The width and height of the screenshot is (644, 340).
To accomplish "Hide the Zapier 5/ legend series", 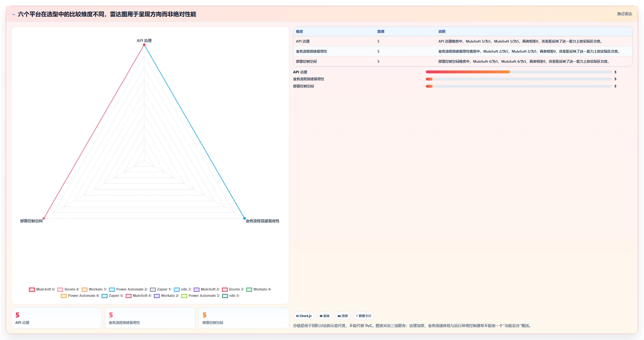I will [x=112, y=296].
